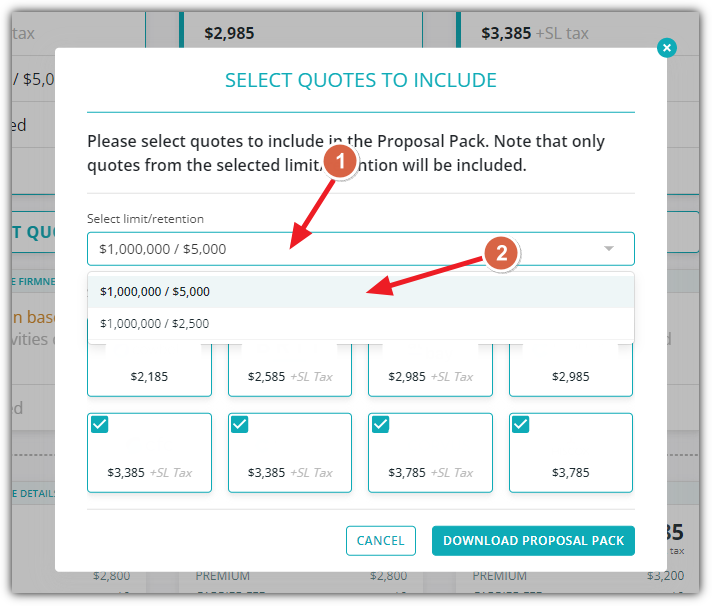Uncheck the second $3,385 +SL Tax quote

240,425
